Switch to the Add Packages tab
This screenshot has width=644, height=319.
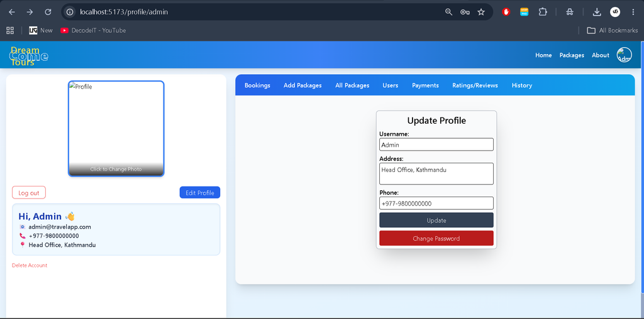pyautogui.click(x=303, y=85)
